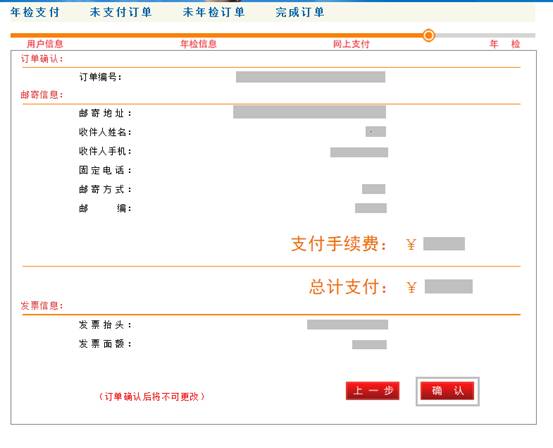Click the 发票面额 value
Screen dimensions: 553x448
tap(369, 344)
